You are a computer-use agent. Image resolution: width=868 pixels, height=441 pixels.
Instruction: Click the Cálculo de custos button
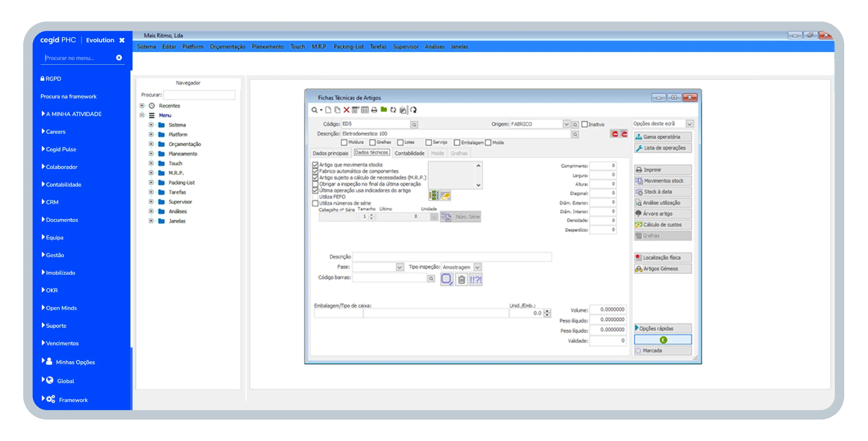(x=663, y=225)
